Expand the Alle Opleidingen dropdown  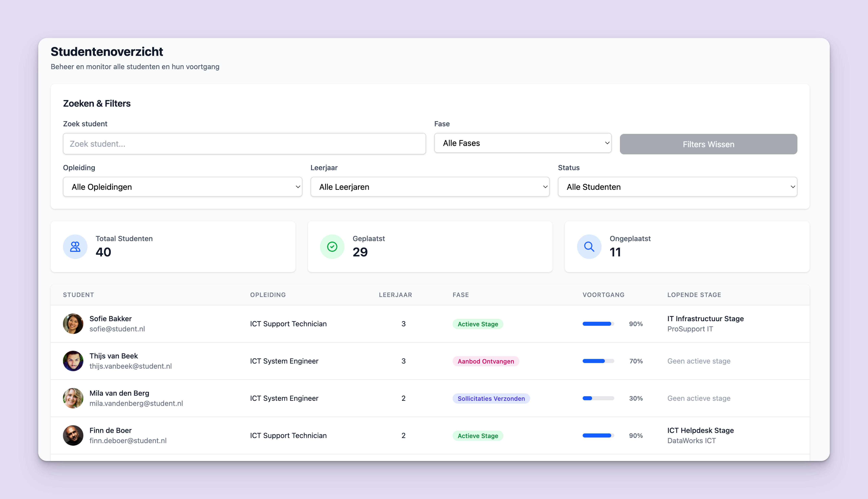point(182,187)
